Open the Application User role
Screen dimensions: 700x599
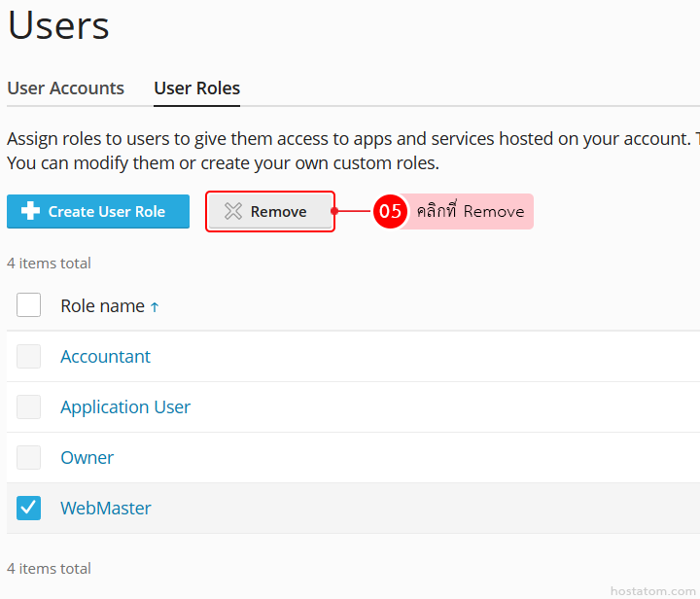125,406
